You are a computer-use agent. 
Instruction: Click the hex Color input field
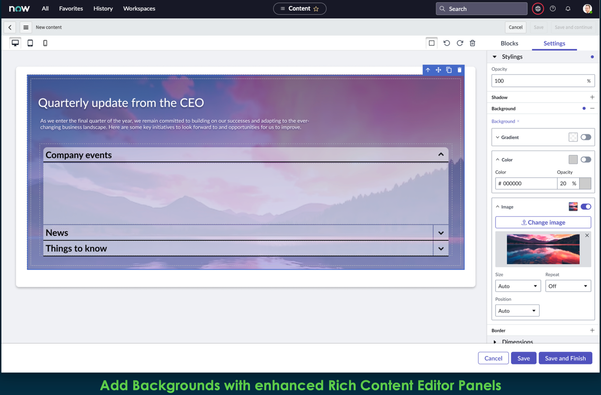click(526, 183)
